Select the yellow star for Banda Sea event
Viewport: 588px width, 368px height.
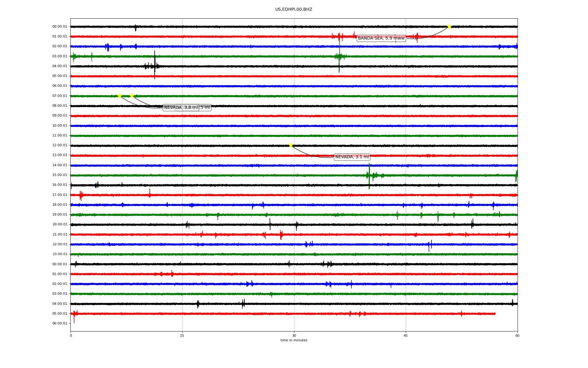tap(449, 26)
